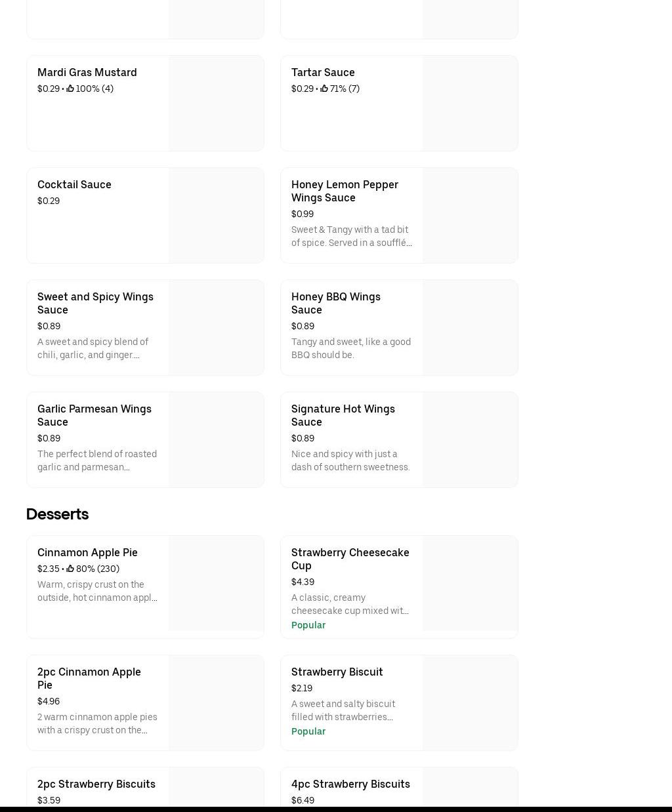Click the Tartar Sauce thumbs-up rating icon
Viewport: 672px width, 812px height.
324,89
